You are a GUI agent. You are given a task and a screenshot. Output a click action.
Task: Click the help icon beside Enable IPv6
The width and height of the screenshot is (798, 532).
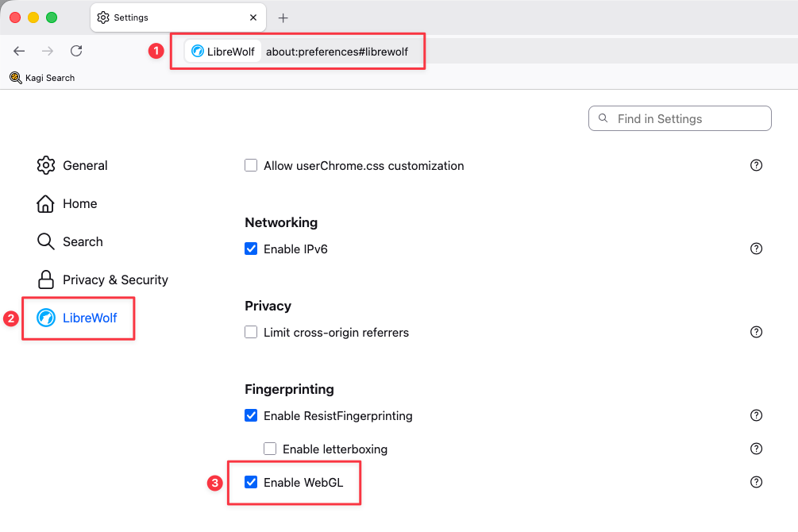[x=756, y=249]
